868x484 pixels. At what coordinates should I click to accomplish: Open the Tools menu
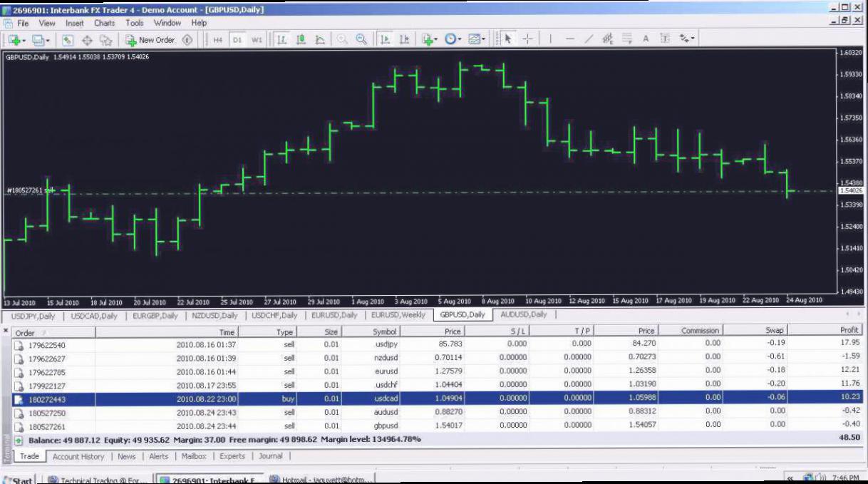(x=135, y=23)
